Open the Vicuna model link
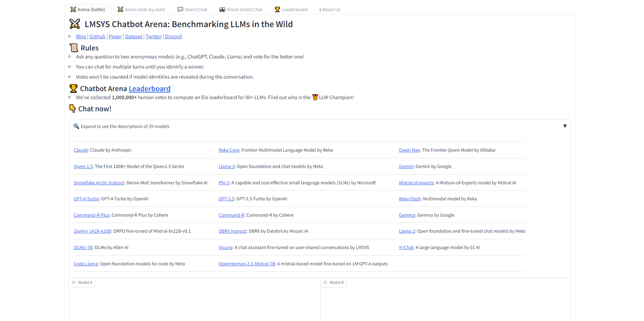Image resolution: width=644 pixels, height=321 pixels. click(225, 248)
